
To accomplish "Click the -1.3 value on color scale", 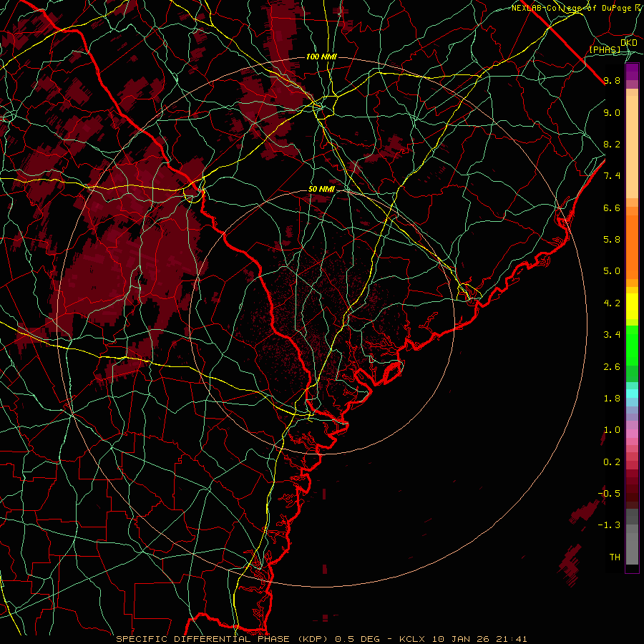I will (x=609, y=525).
